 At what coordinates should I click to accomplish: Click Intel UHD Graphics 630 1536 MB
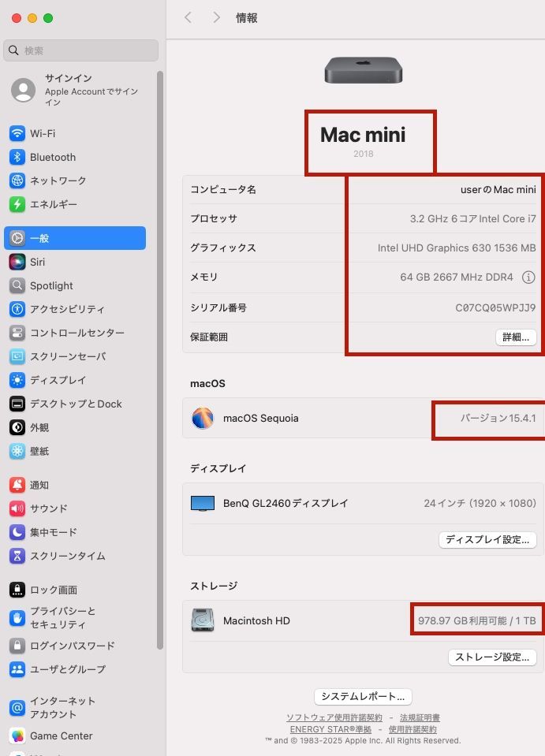[457, 248]
